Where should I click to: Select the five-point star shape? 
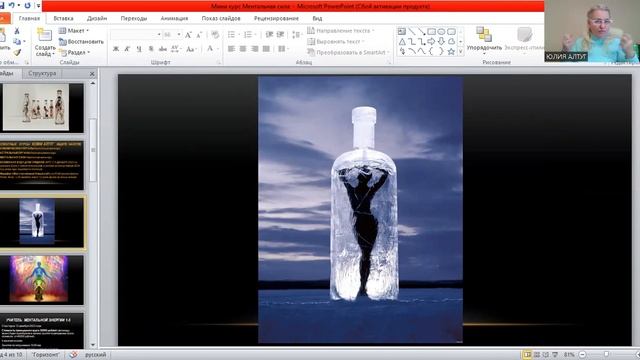[451, 52]
